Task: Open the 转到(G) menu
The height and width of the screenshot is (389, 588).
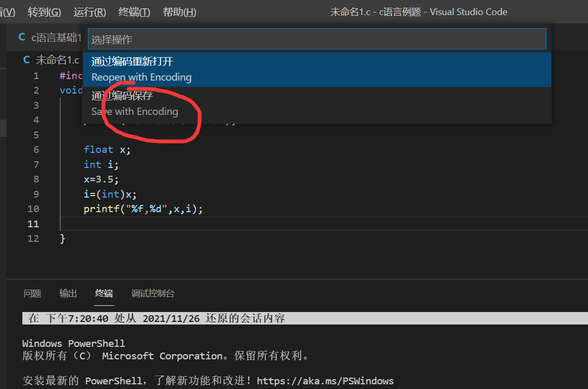Action: point(44,12)
